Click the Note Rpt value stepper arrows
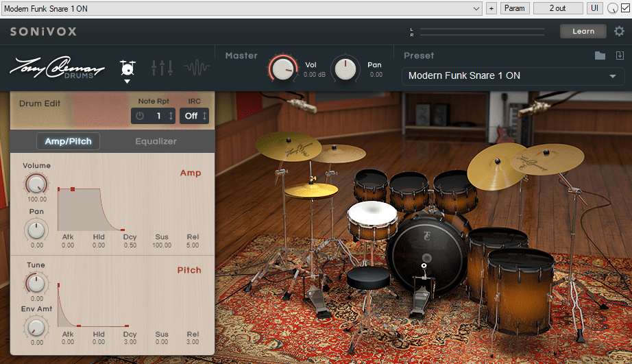This screenshot has width=632, height=364. coord(171,116)
